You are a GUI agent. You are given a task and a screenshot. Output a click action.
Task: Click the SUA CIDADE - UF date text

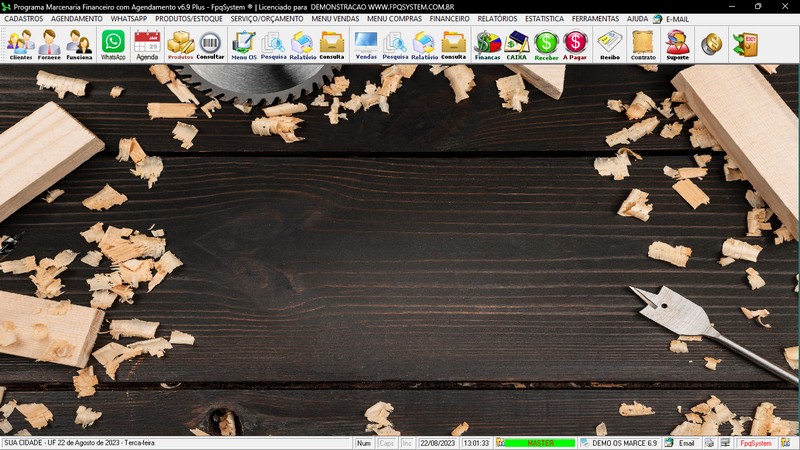tap(79, 443)
